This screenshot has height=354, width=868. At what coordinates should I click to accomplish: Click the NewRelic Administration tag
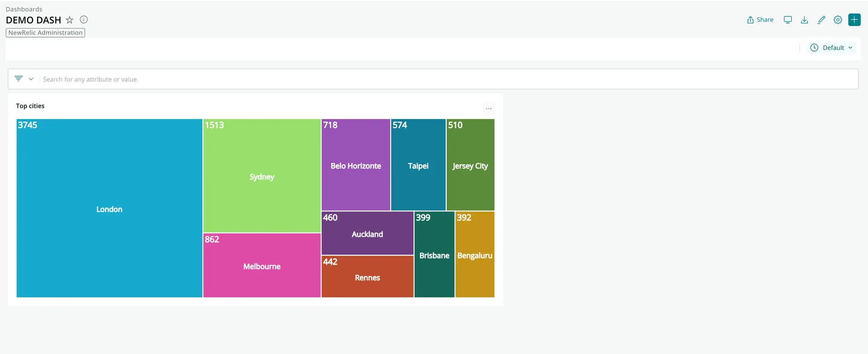click(x=45, y=33)
